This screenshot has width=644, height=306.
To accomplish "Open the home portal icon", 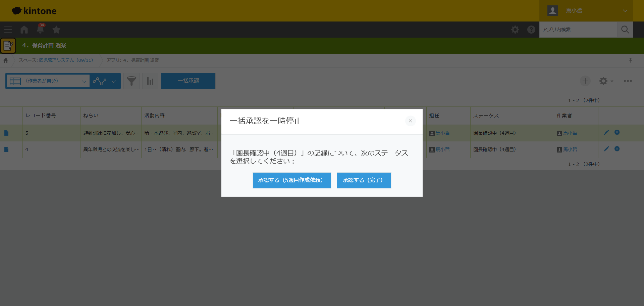I will point(24,30).
